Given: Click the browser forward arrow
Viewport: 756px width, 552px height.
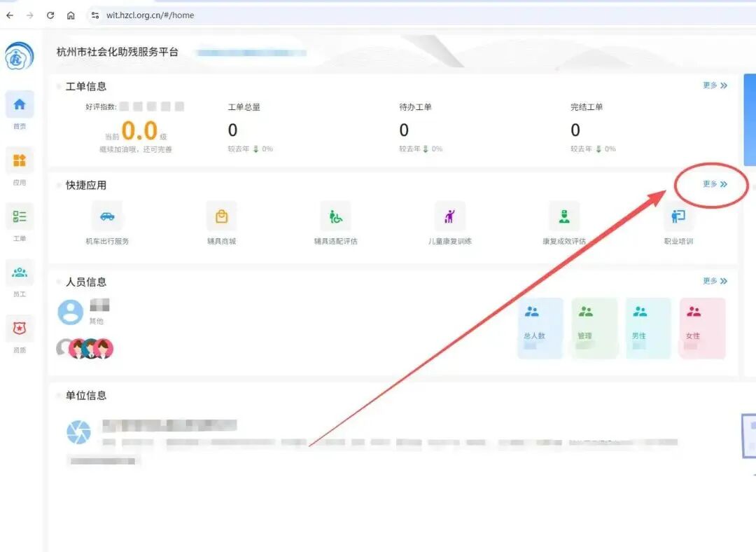Looking at the screenshot, I should point(30,15).
